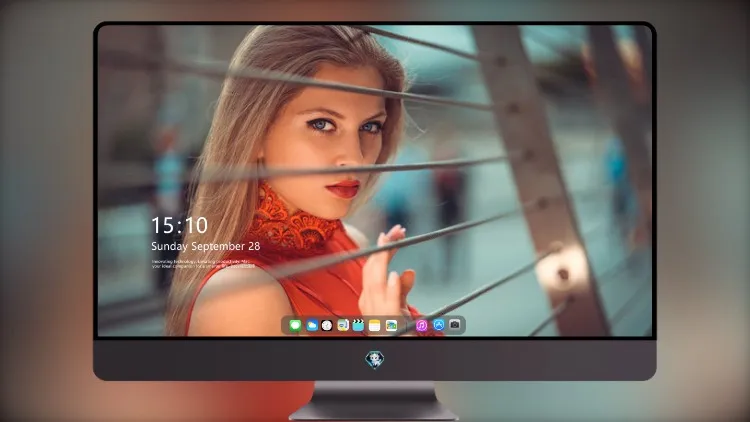Open the Weather app in dock

(x=312, y=325)
